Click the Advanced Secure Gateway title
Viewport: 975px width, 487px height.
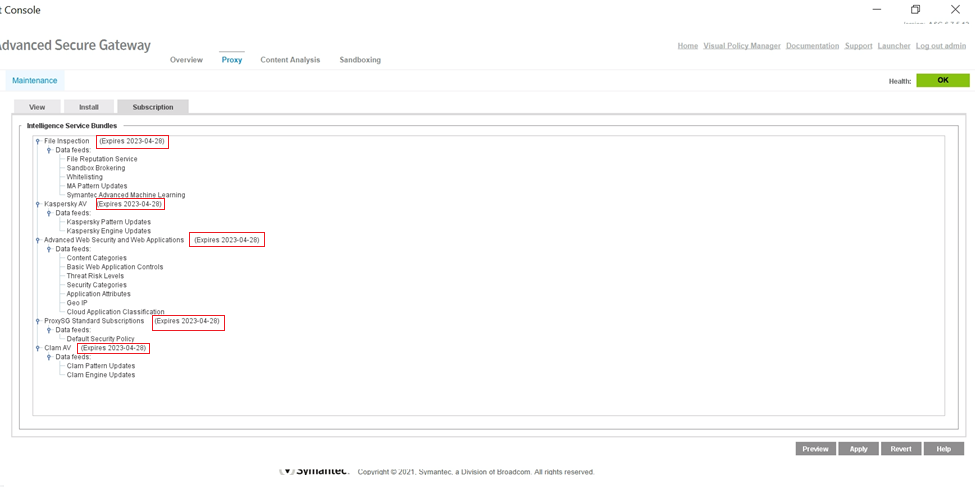click(x=74, y=45)
